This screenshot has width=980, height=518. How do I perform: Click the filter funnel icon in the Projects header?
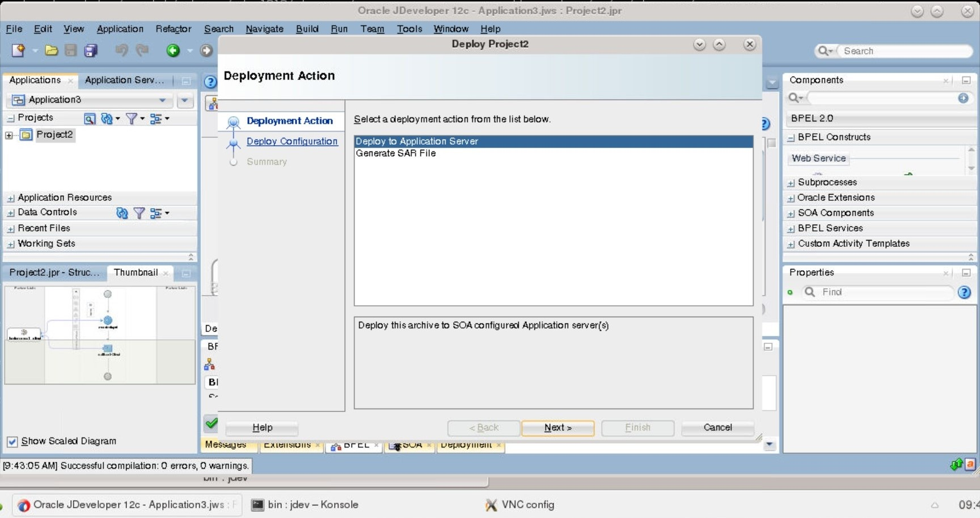pos(132,119)
